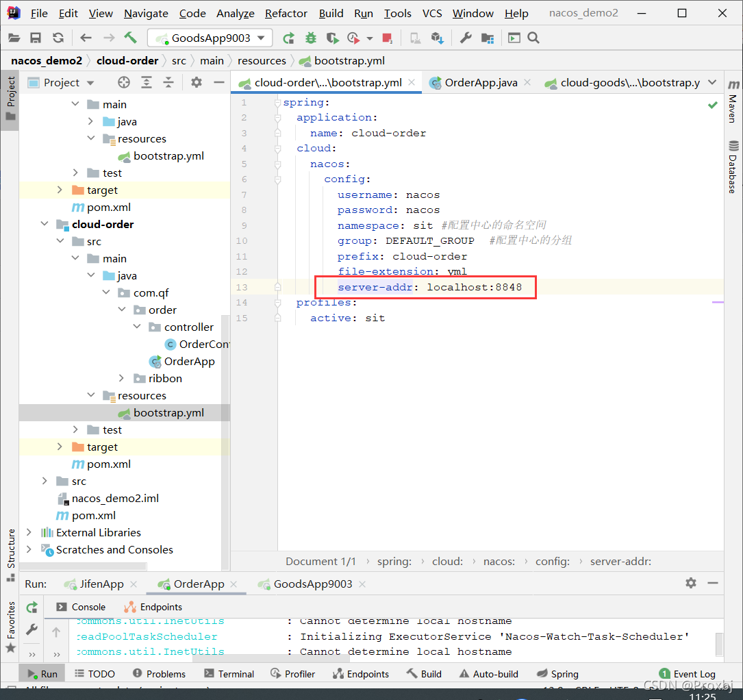Open Project panel gear options
Image resolution: width=743 pixels, height=700 pixels.
click(196, 82)
